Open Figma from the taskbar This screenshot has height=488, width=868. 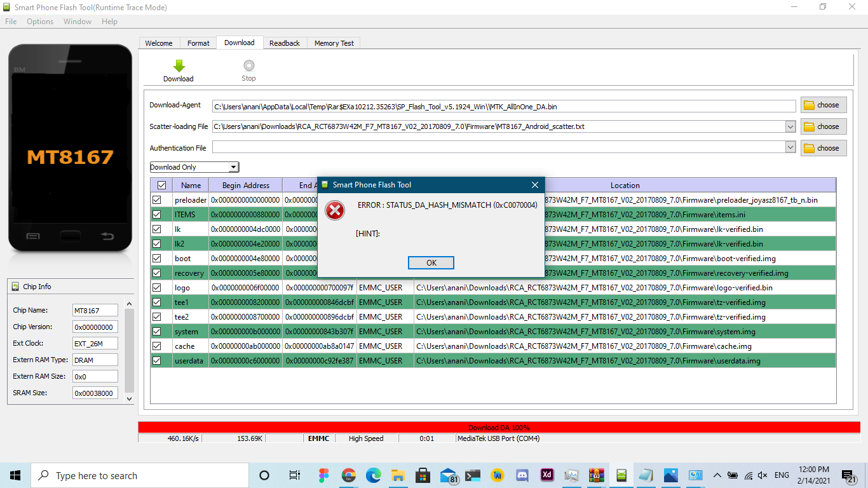324,475
